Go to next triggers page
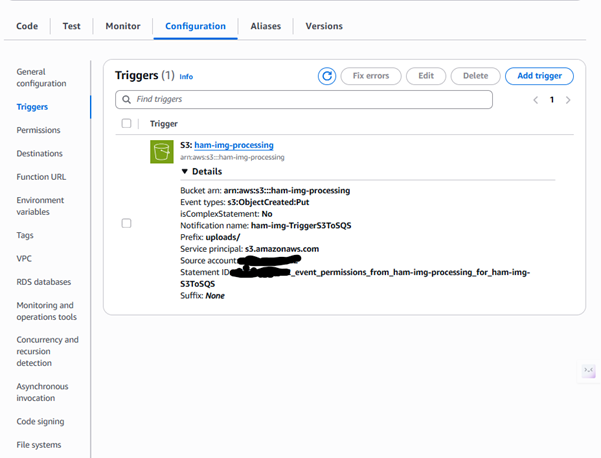Viewport: 601px width, 458px height. (x=568, y=100)
